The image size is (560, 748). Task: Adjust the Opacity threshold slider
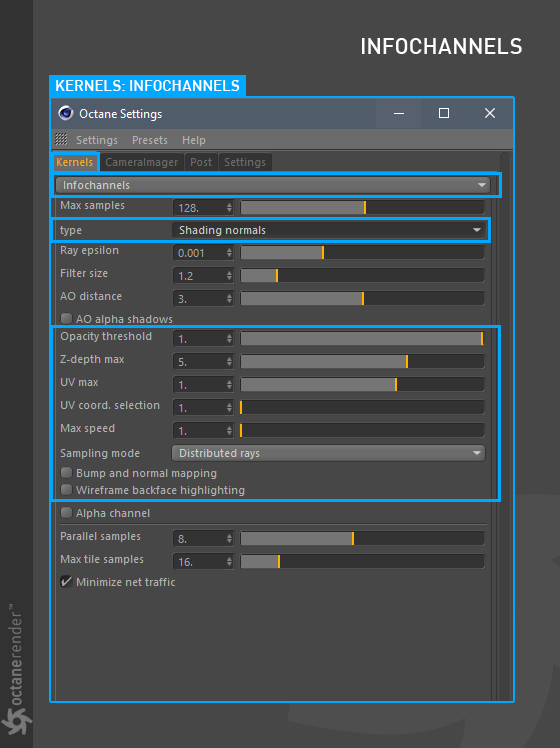363,339
